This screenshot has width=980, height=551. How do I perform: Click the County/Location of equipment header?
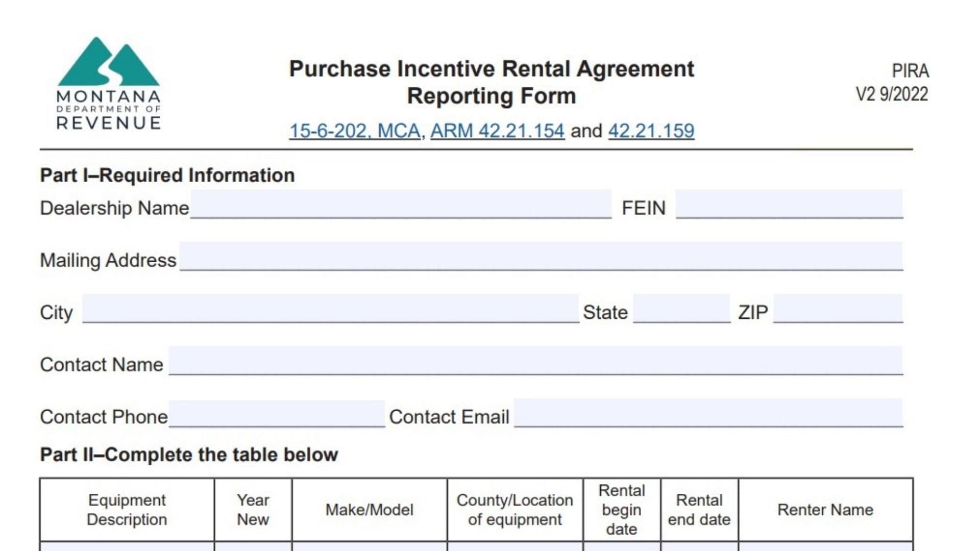coord(515,510)
